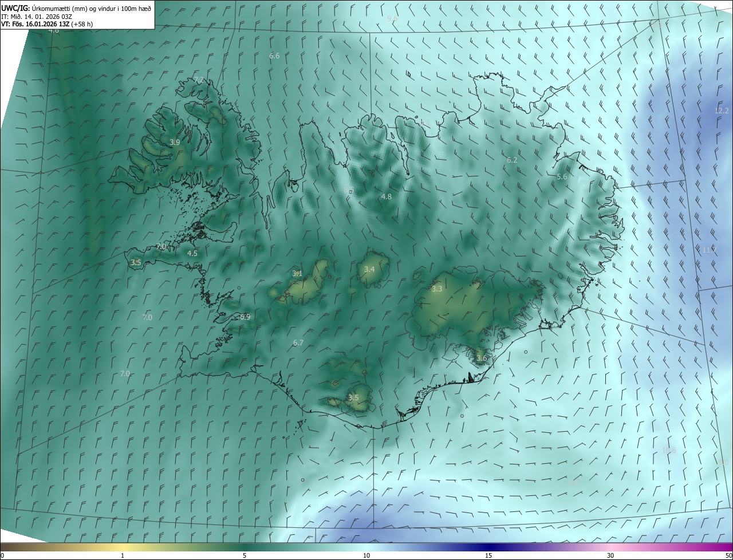Click the precipitation value 7.2 on the map
733x560 pixels.
click(x=199, y=80)
